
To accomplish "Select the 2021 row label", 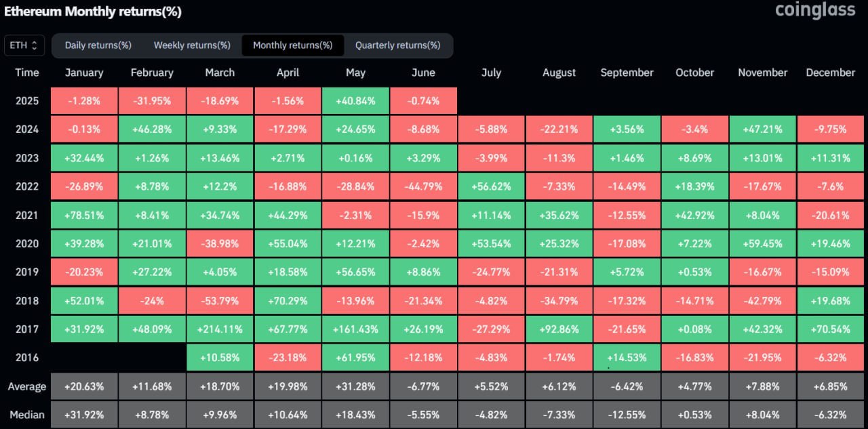I will pyautogui.click(x=27, y=216).
